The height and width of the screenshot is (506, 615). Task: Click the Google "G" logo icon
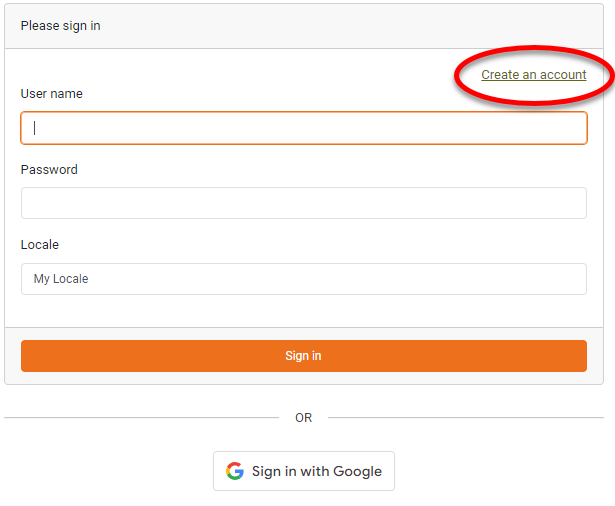(235, 471)
